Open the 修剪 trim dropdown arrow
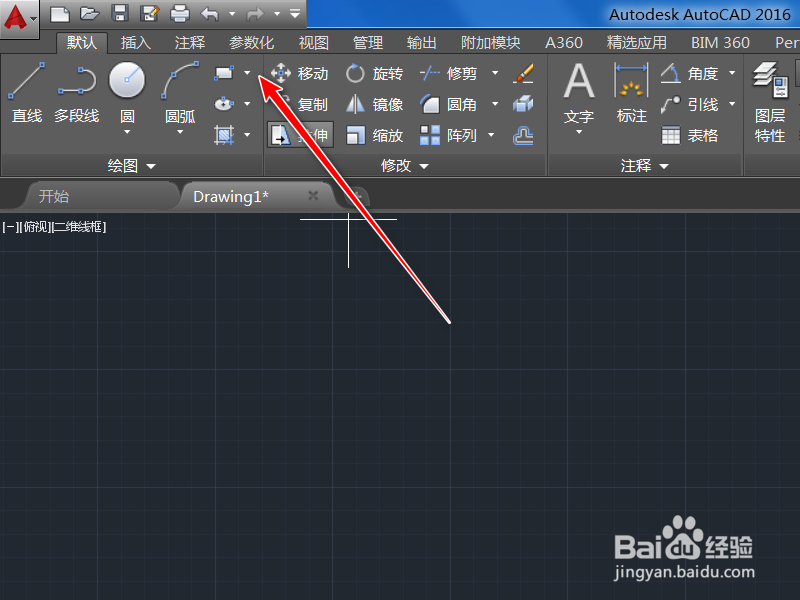 495,73
